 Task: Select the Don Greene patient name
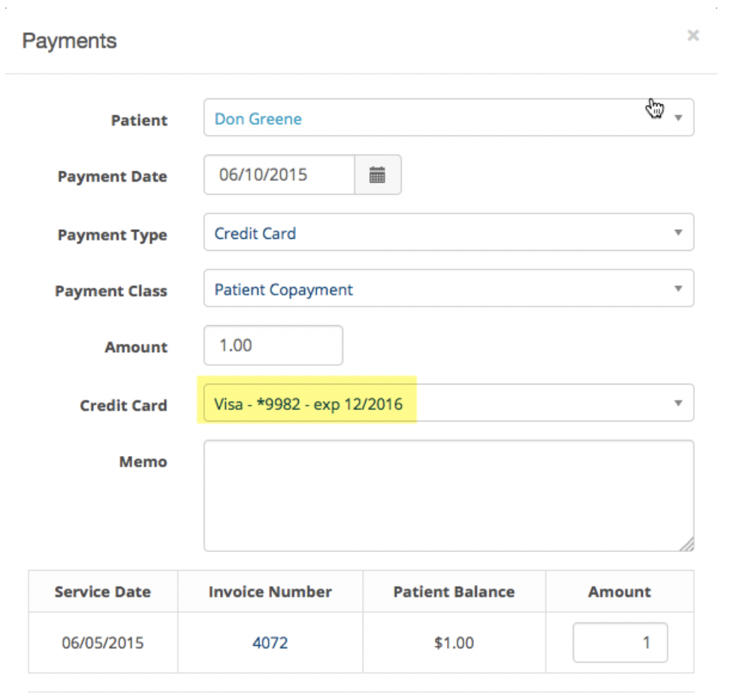pyautogui.click(x=258, y=119)
